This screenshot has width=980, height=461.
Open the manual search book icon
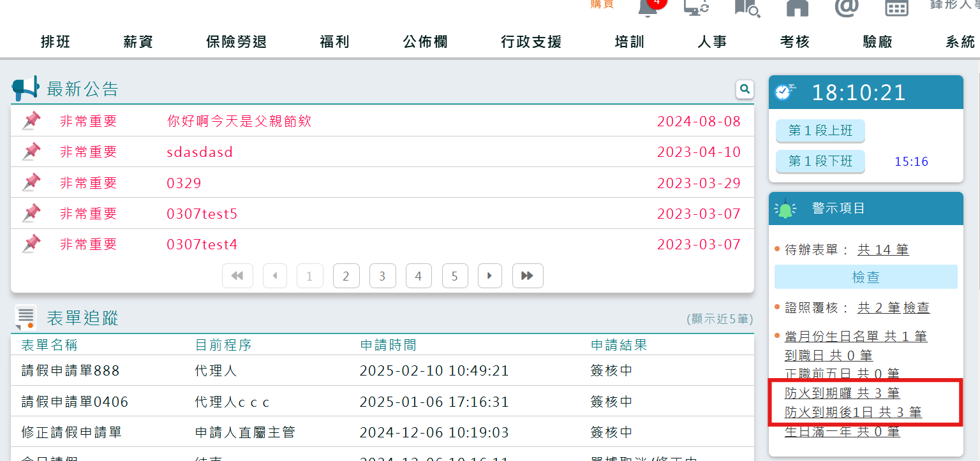(746, 8)
